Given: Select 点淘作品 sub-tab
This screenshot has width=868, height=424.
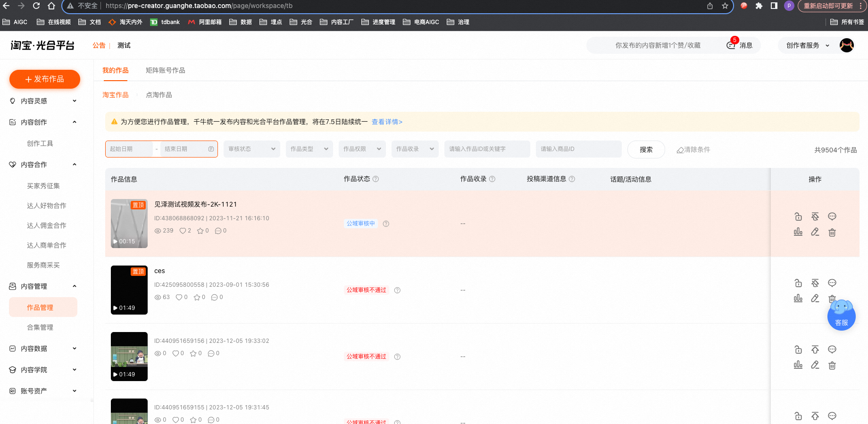Looking at the screenshot, I should [159, 95].
